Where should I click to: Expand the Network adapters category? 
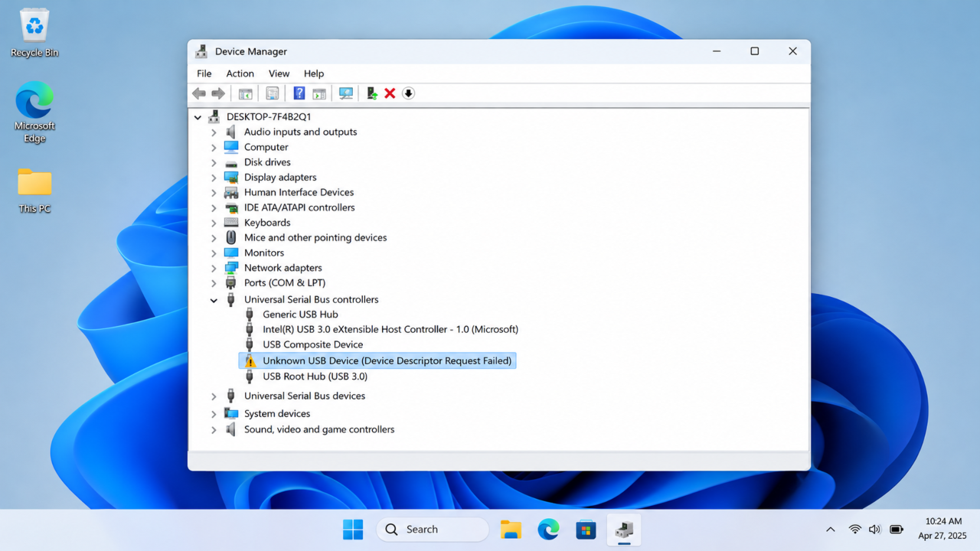[214, 268]
